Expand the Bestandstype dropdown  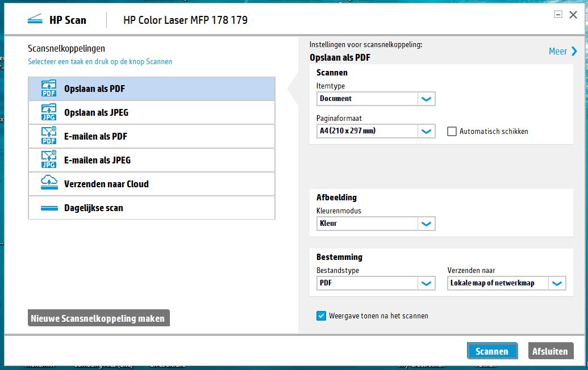pyautogui.click(x=427, y=283)
